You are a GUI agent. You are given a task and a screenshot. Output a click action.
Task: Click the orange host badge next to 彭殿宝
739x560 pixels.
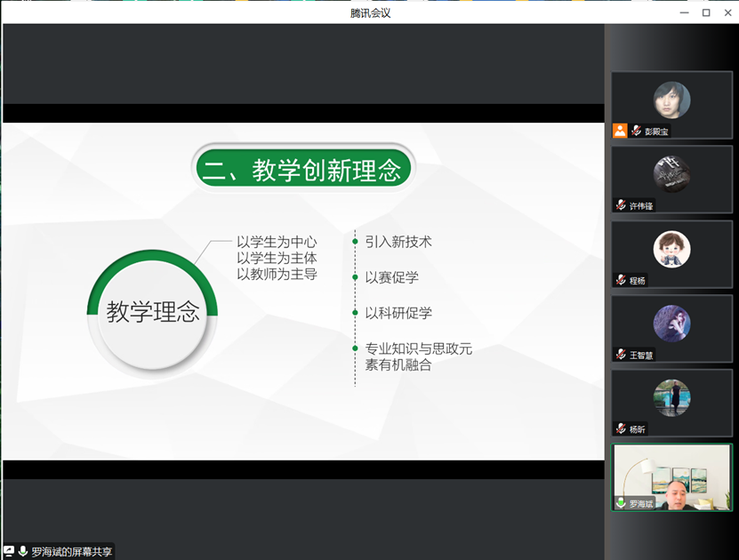(619, 131)
